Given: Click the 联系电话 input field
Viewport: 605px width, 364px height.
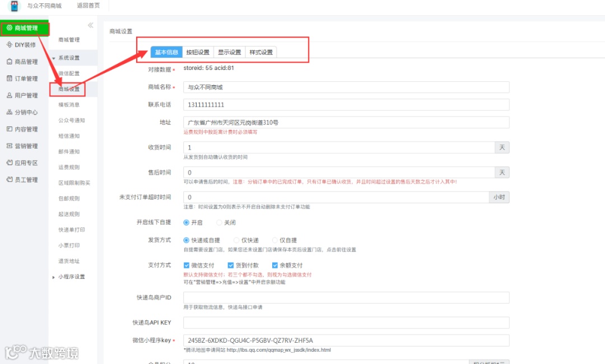Looking at the screenshot, I should tap(346, 105).
